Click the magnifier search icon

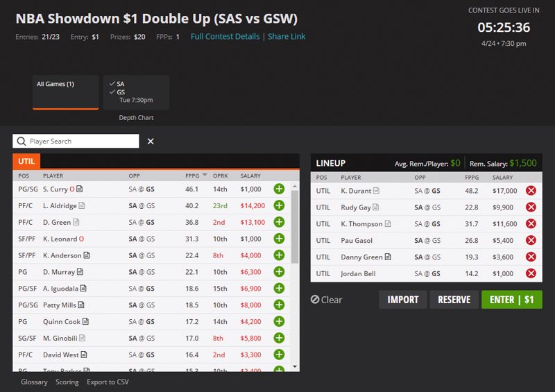pyautogui.click(x=22, y=142)
